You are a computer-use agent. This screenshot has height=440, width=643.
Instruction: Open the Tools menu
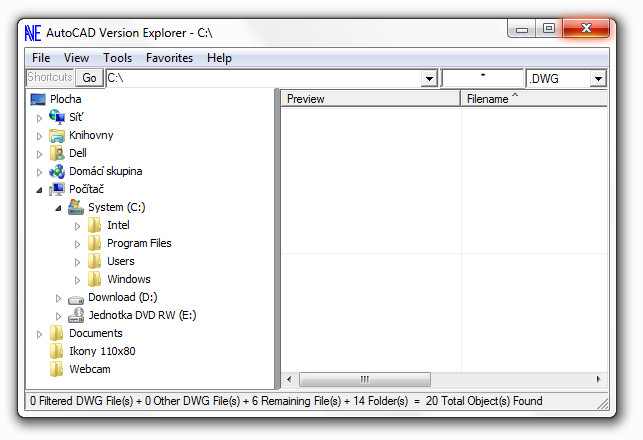point(117,58)
